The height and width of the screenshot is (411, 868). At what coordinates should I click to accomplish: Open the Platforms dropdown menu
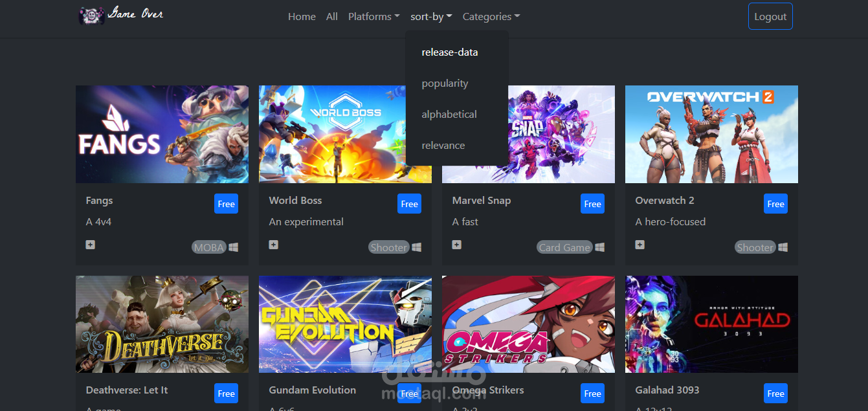(x=373, y=17)
